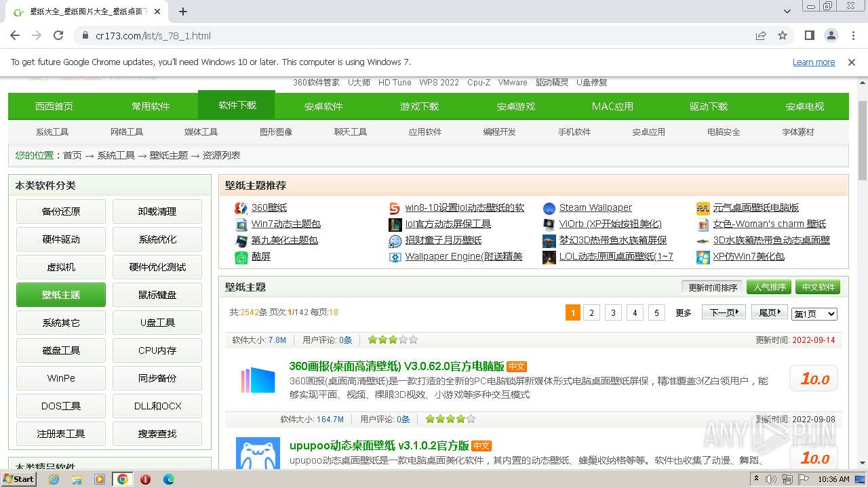Click the 梦幻3D热带鱼水族箱屏保 icon
This screenshot has height=488, width=868.
[549, 241]
